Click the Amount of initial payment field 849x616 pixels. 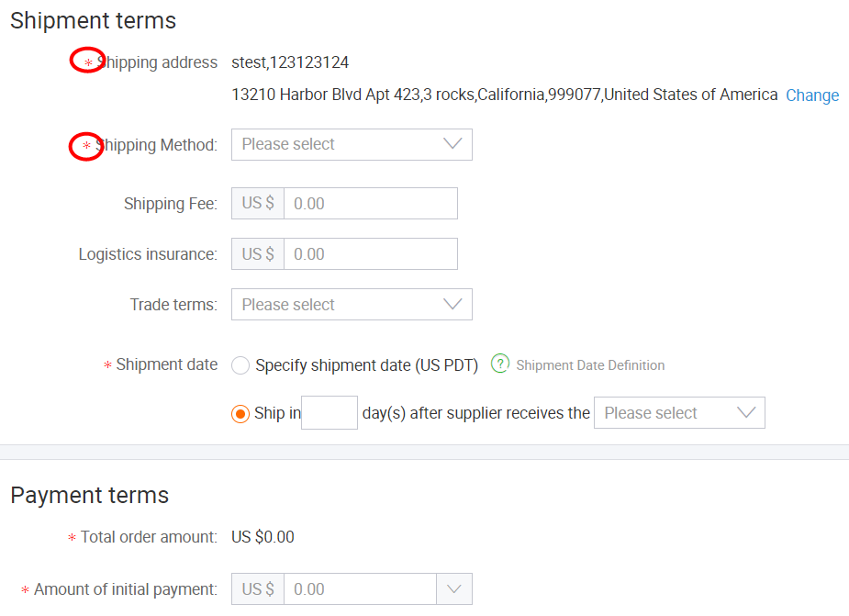tap(360, 588)
